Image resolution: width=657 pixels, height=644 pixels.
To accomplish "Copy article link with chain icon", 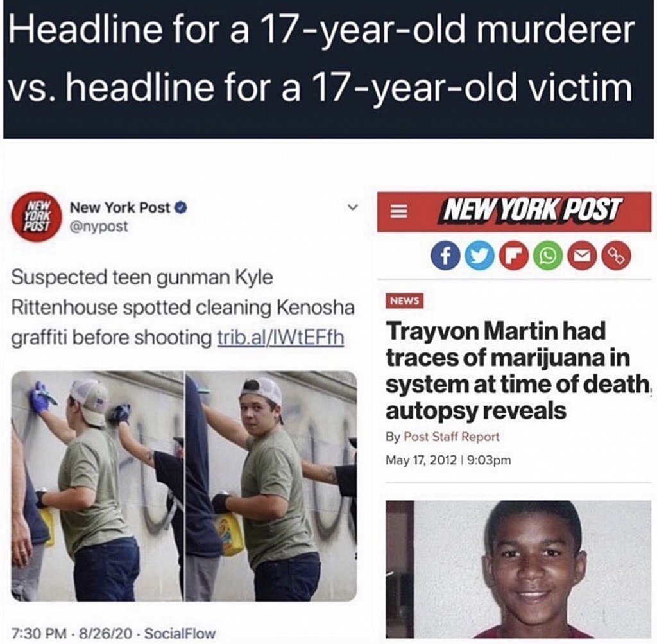I will pos(616,256).
